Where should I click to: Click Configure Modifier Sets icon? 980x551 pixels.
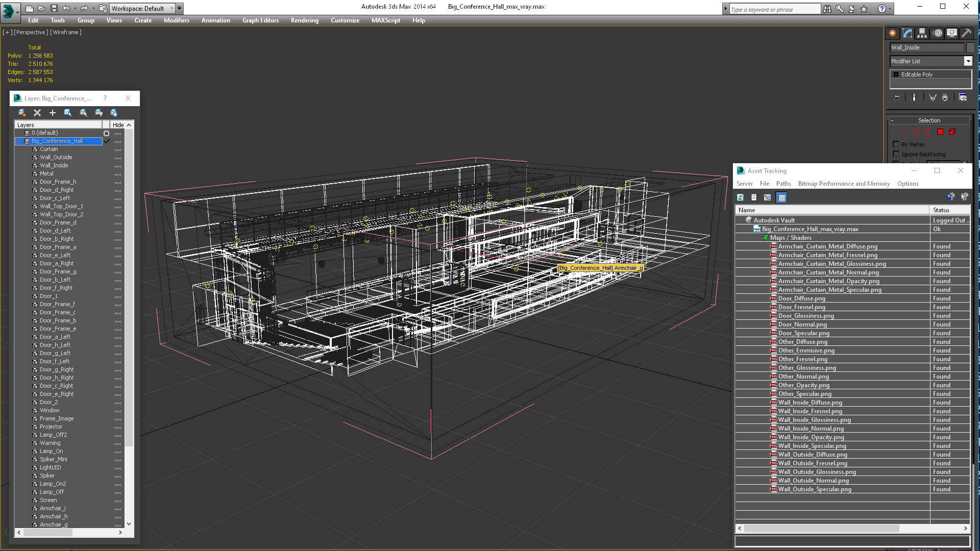click(963, 97)
